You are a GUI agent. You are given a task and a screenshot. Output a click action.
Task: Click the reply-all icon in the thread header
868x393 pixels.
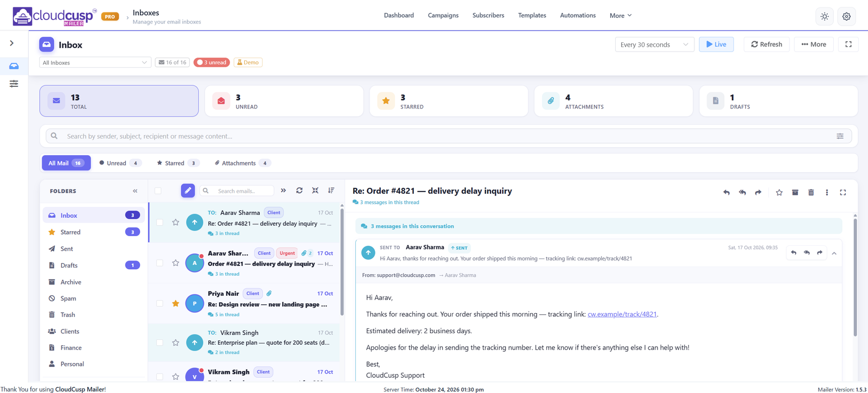pyautogui.click(x=742, y=192)
